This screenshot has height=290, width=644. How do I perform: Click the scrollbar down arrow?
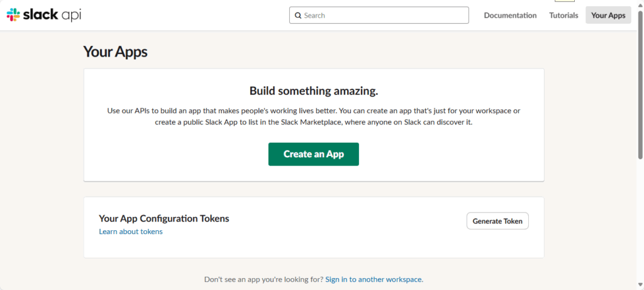[x=640, y=284]
